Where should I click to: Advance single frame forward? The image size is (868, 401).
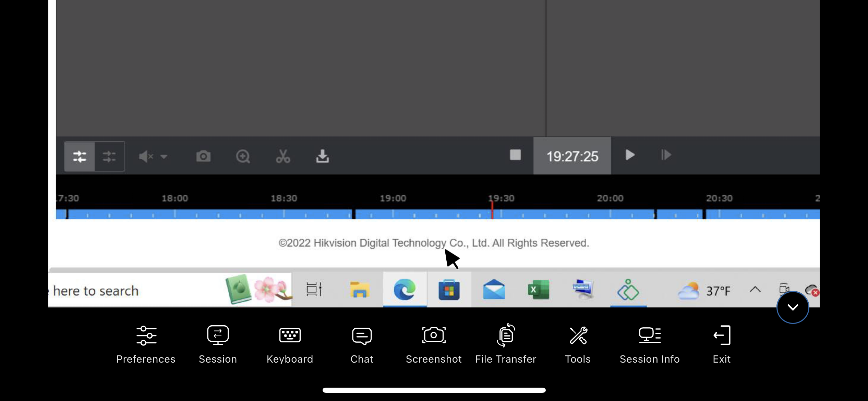666,155
